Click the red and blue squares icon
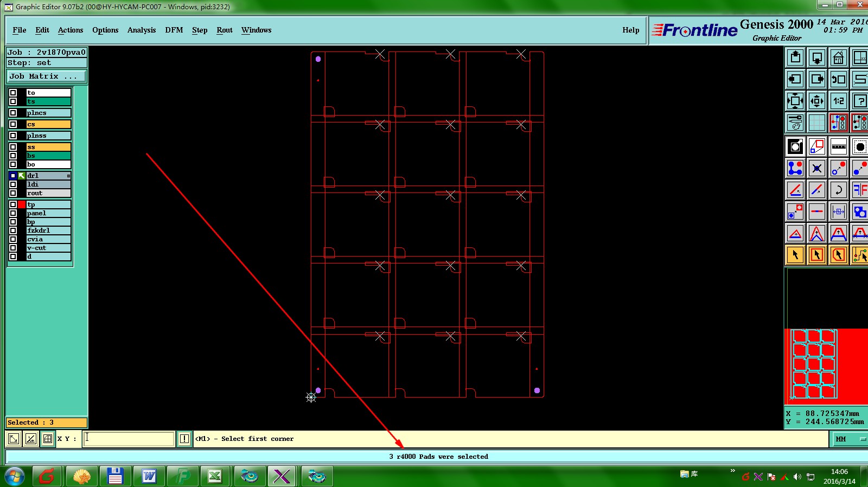868x487 pixels. (x=817, y=146)
